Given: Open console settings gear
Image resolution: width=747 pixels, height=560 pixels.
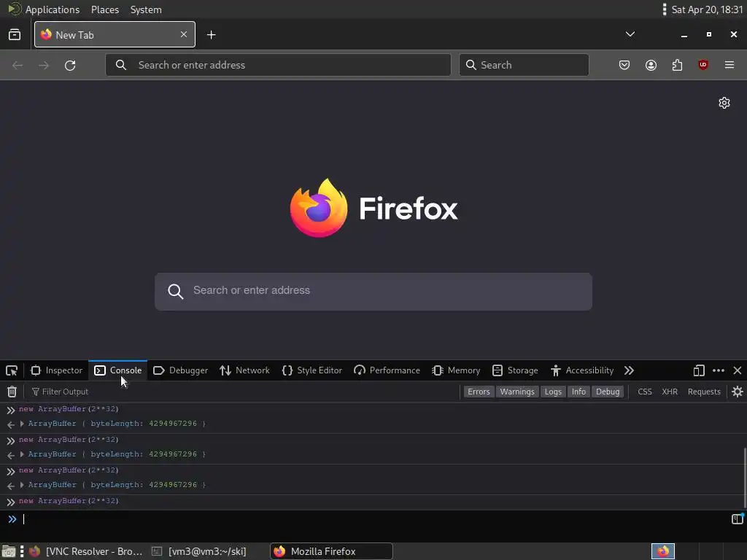Looking at the screenshot, I should (738, 392).
